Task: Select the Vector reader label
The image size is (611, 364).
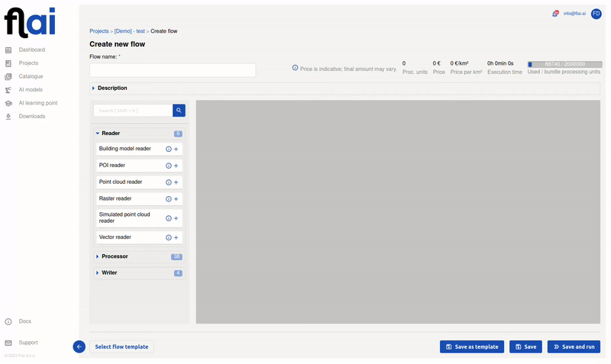Action: [x=115, y=237]
